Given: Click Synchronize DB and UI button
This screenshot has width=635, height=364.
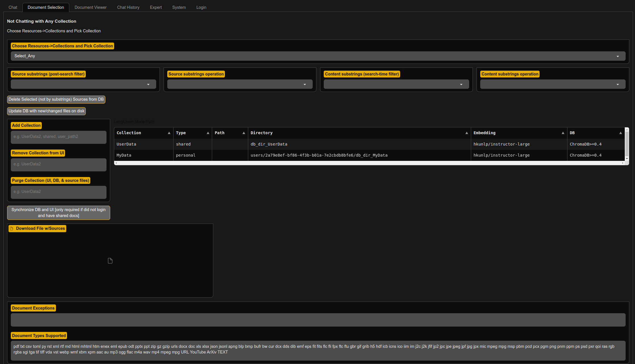Looking at the screenshot, I should click(x=59, y=213).
